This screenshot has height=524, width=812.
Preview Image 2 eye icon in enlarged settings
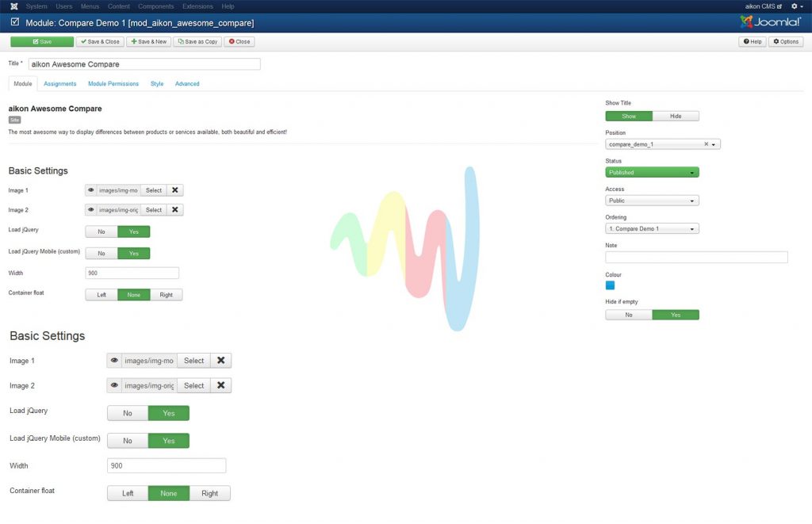(x=114, y=385)
